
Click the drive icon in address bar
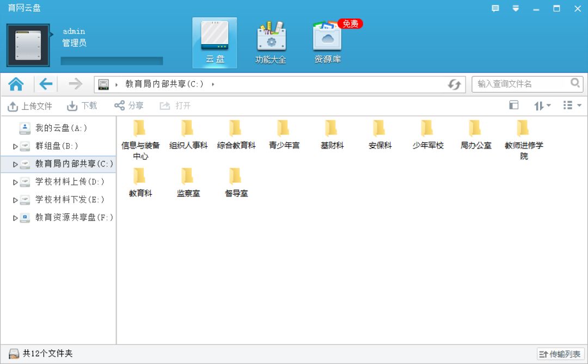click(x=103, y=84)
